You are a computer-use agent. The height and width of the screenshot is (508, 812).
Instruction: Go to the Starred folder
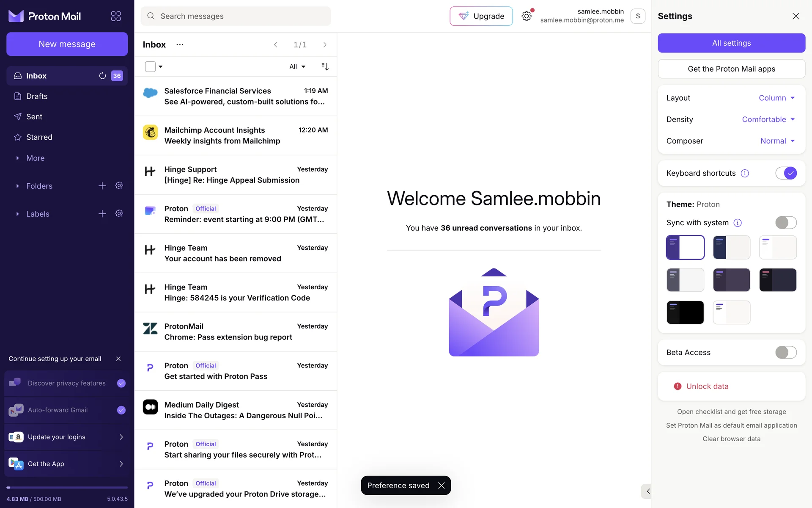click(x=39, y=137)
